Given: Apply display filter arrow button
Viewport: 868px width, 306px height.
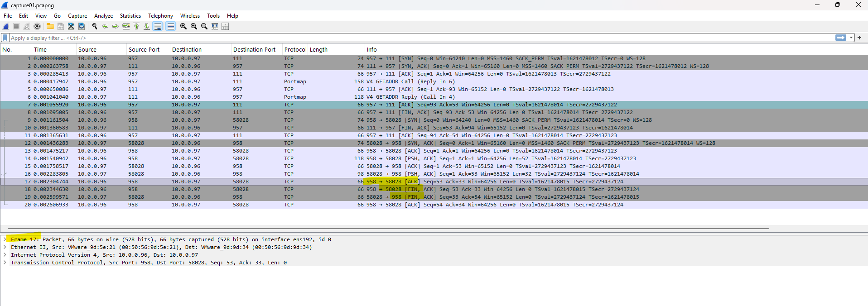Looking at the screenshot, I should 840,38.
